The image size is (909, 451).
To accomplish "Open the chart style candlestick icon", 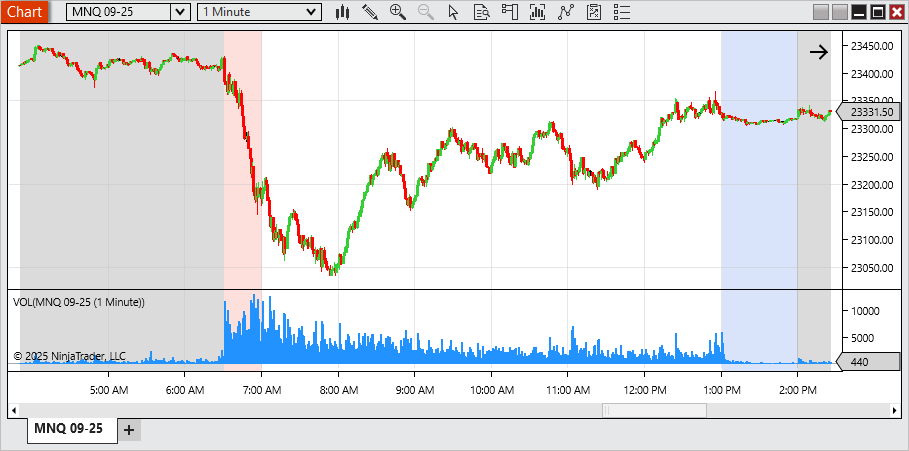I will click(x=342, y=12).
